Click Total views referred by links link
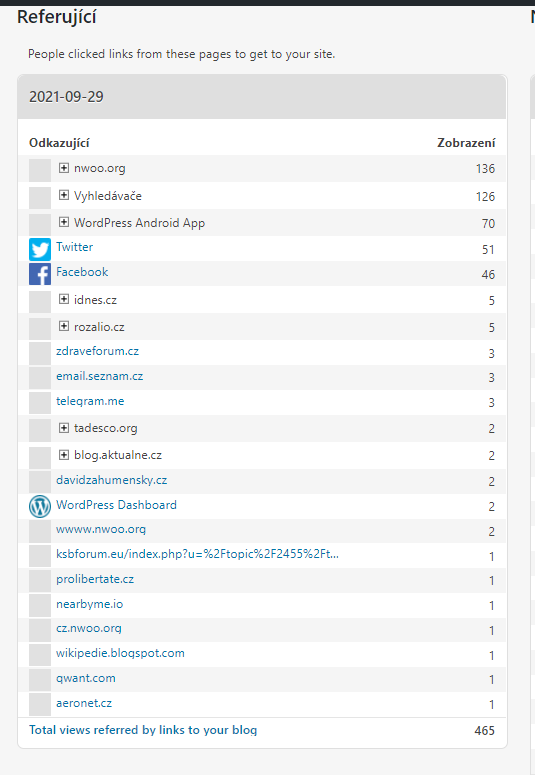The height and width of the screenshot is (775, 535). (x=143, y=730)
